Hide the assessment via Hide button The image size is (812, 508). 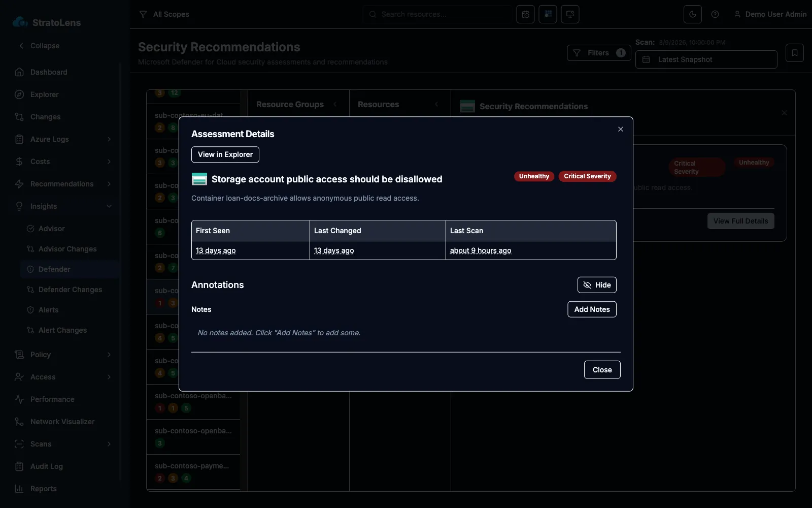point(597,285)
